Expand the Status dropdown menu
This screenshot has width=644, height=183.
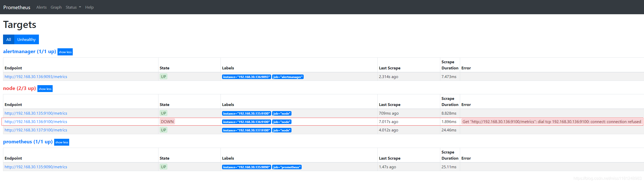[x=73, y=7]
